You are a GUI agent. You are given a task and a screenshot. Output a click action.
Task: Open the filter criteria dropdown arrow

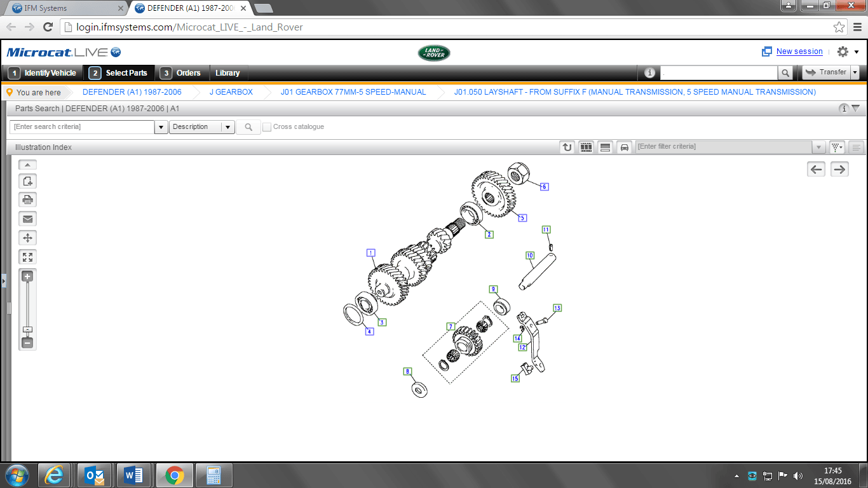[819, 147]
